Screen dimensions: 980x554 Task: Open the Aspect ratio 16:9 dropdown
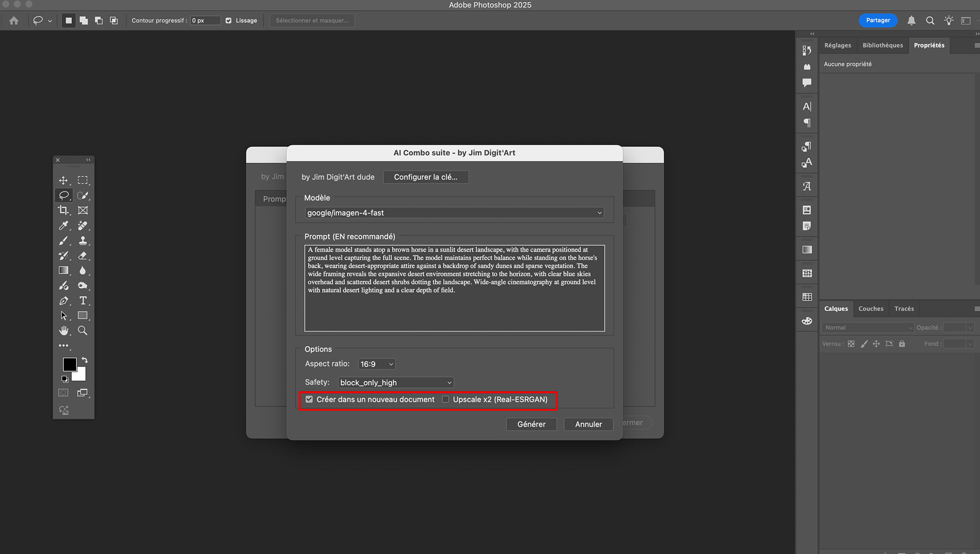pyautogui.click(x=377, y=364)
